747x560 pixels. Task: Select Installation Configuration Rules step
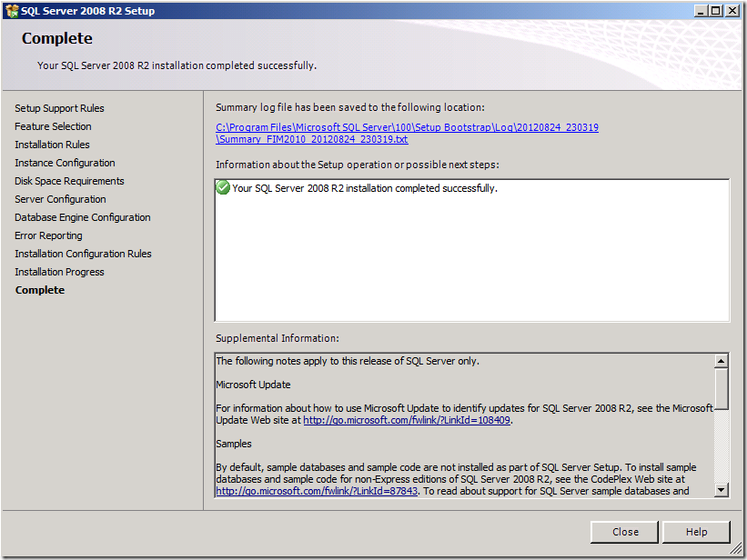tap(83, 254)
